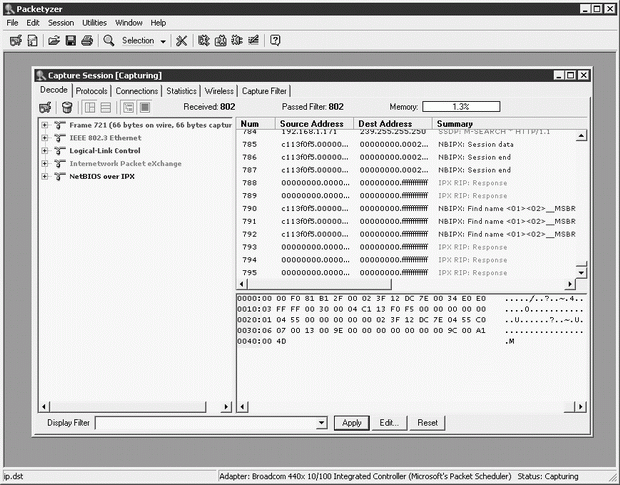
Task: Click hex pane horizontal scroll left arrow
Action: click(x=243, y=407)
